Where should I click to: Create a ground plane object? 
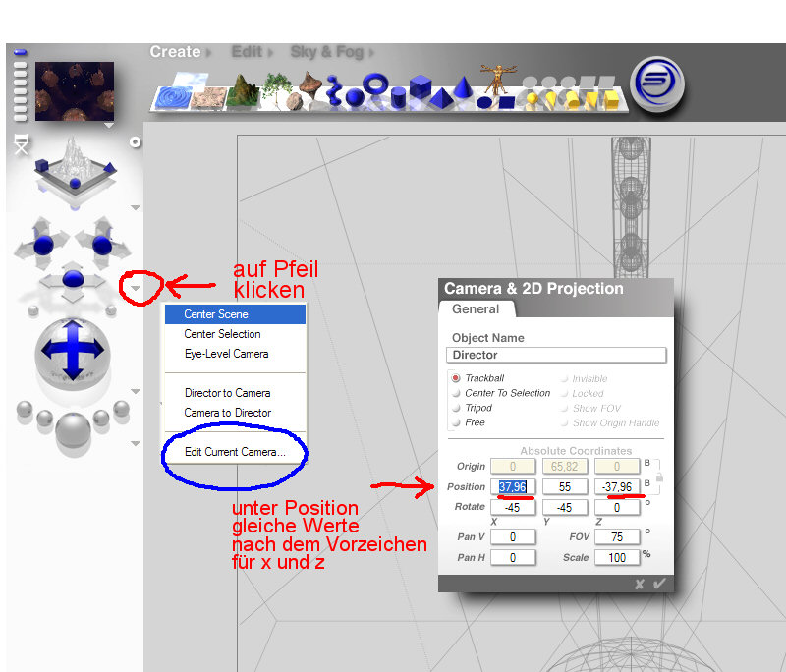click(x=209, y=97)
